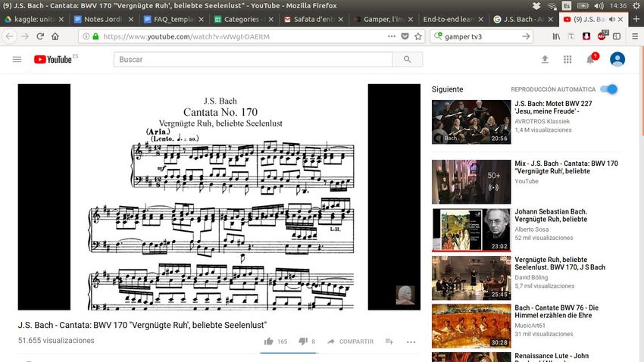Click Firefox back navigation arrow

click(x=10, y=36)
